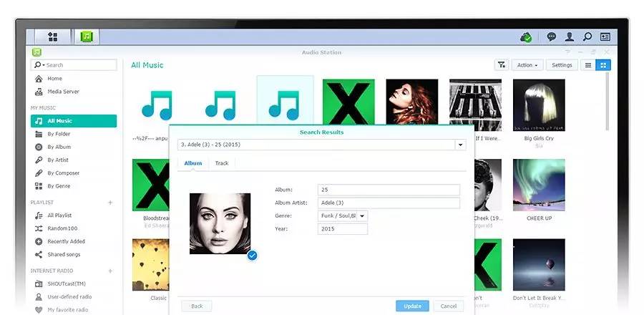Click the magnifier search icon in top bar
The height and width of the screenshot is (315, 644).
coord(587,37)
